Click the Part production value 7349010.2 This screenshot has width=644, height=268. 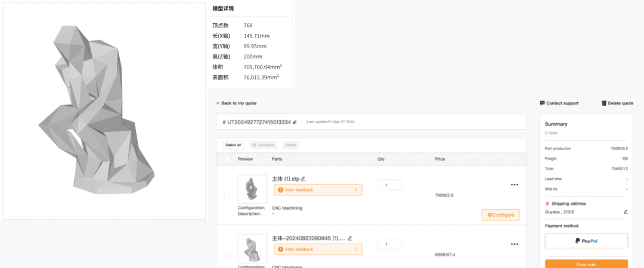(x=619, y=148)
